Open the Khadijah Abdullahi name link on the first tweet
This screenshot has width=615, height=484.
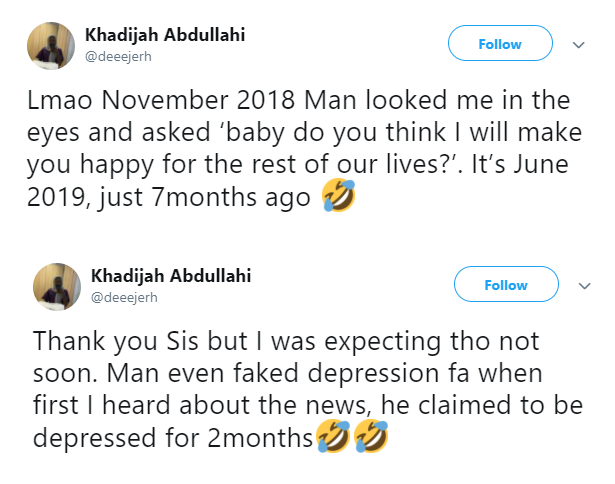click(x=165, y=35)
